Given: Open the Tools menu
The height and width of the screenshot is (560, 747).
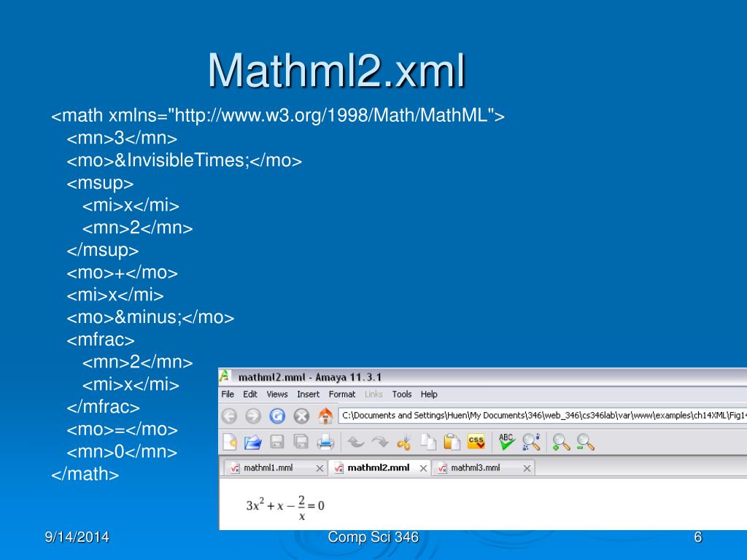Looking at the screenshot, I should click(x=402, y=394).
